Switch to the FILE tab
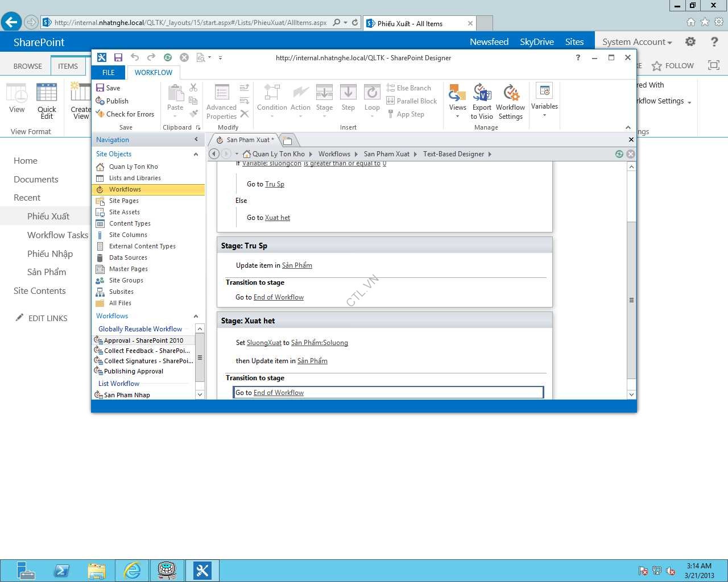The image size is (728, 582). (x=108, y=73)
